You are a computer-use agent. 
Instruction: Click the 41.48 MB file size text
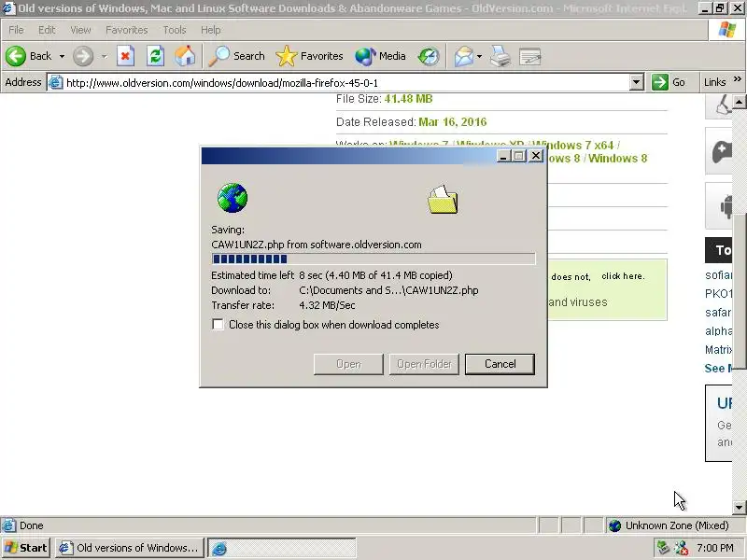click(x=408, y=99)
